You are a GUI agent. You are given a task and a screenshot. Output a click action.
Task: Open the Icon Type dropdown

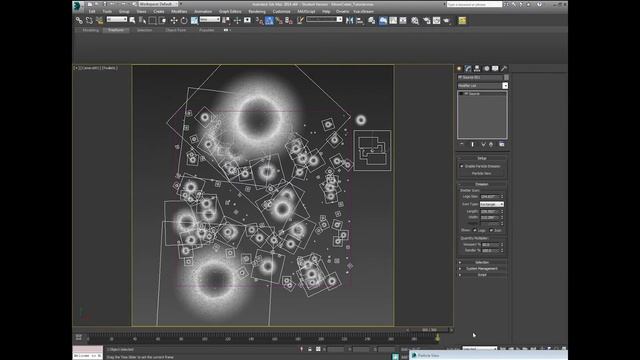pos(492,204)
